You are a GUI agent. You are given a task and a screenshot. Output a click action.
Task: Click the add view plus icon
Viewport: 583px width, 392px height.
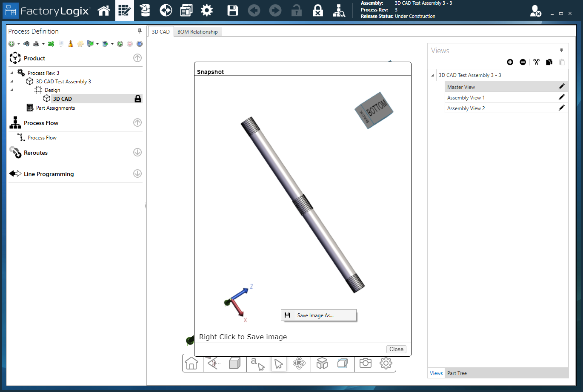point(510,62)
